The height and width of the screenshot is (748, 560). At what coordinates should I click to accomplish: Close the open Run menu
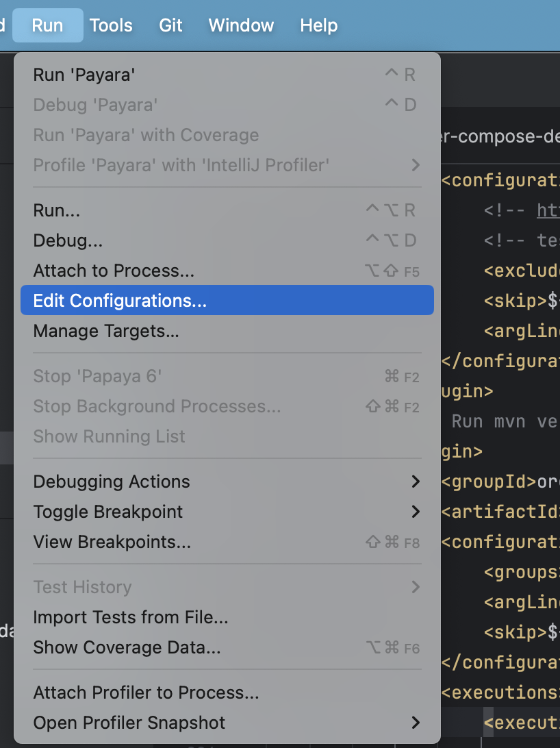(47, 25)
